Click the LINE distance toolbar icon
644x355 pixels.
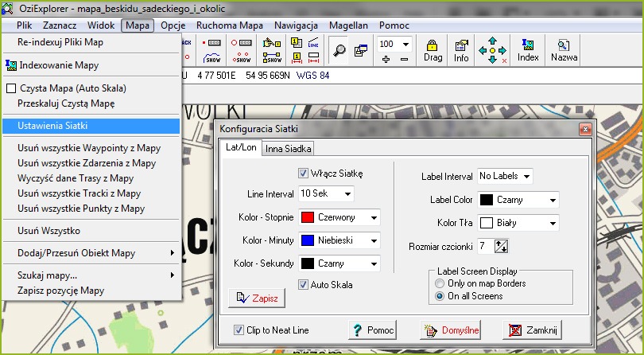313,43
